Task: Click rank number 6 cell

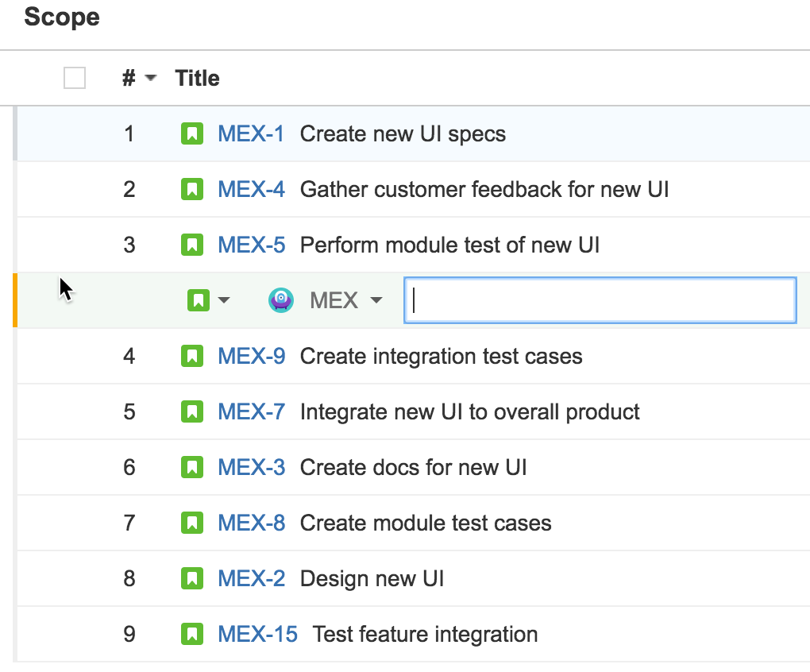Action: pos(129,467)
